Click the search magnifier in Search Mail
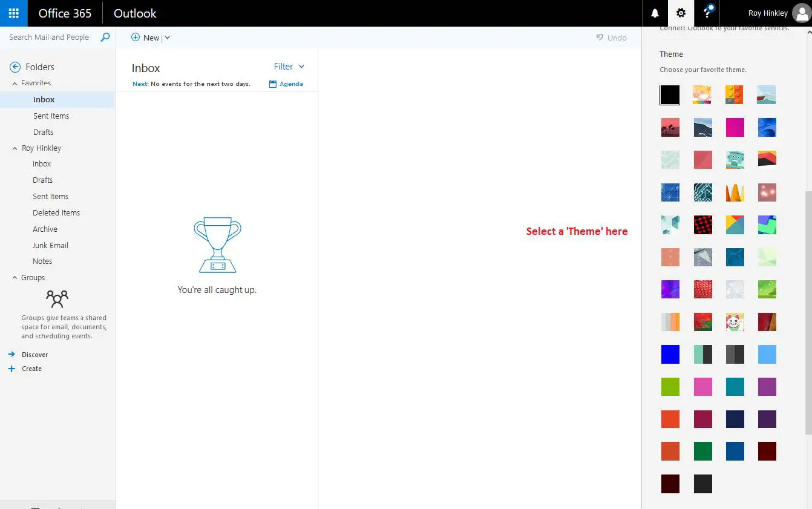Viewport: 812px width, 509px height. click(105, 37)
